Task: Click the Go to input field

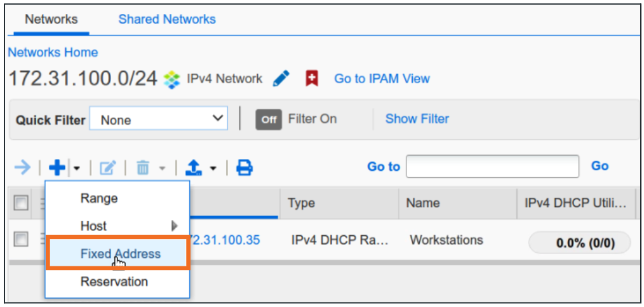Action: [x=492, y=167]
